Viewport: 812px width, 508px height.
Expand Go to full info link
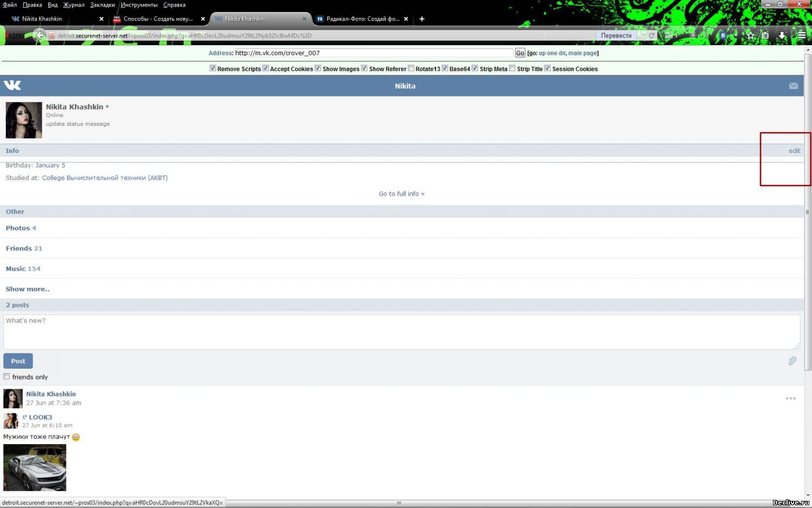click(x=401, y=194)
